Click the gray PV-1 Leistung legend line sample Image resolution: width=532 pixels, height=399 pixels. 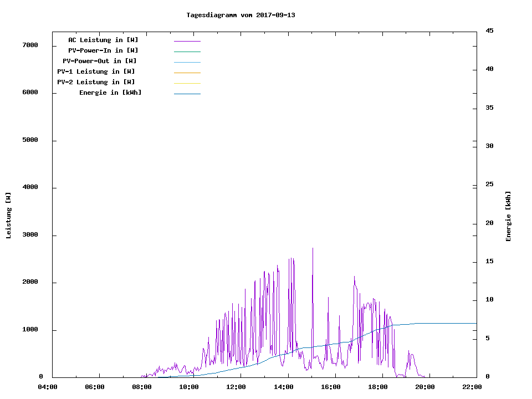[187, 73]
